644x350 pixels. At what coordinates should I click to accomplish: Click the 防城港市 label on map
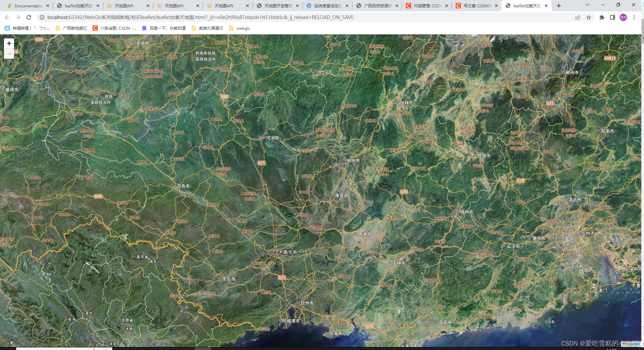291,321
